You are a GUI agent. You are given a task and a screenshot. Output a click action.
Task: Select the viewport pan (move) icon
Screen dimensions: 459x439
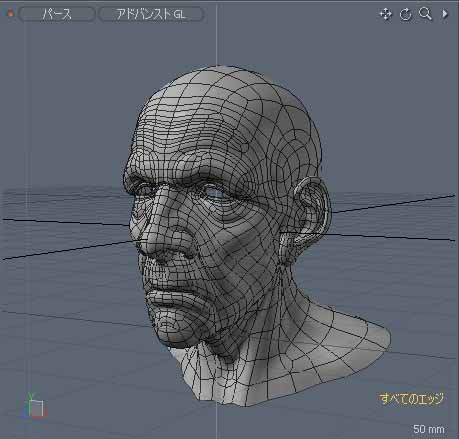pos(386,14)
